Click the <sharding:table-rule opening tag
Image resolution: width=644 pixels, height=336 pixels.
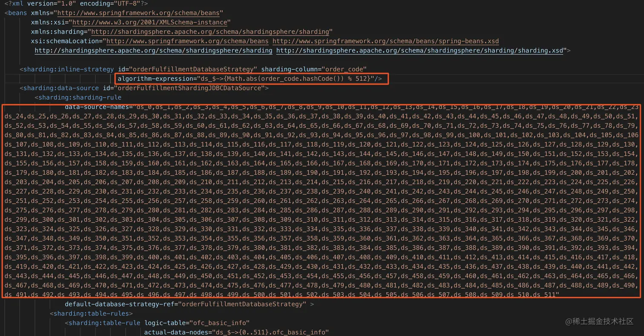point(103,323)
